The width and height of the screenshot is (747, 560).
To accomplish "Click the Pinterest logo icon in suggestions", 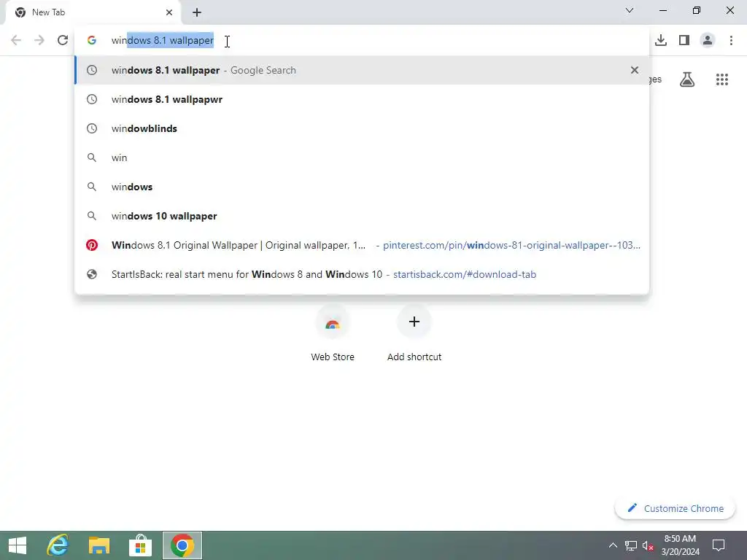I will pyautogui.click(x=91, y=245).
